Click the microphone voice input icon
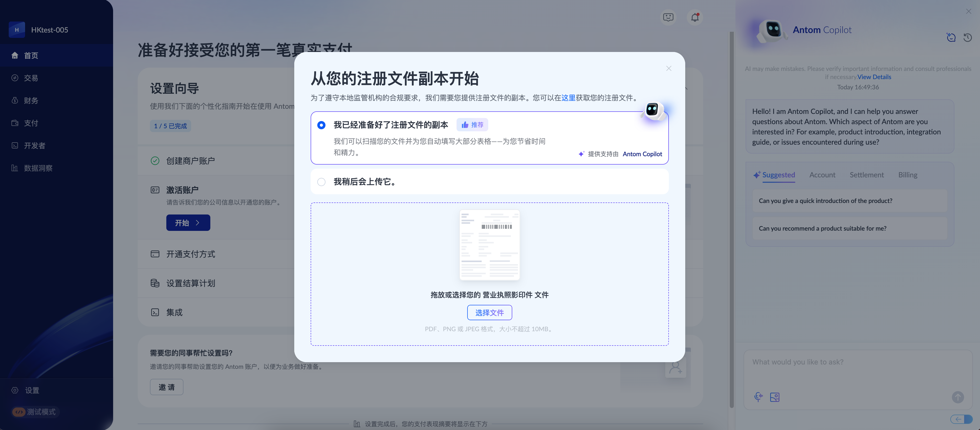 point(758,397)
